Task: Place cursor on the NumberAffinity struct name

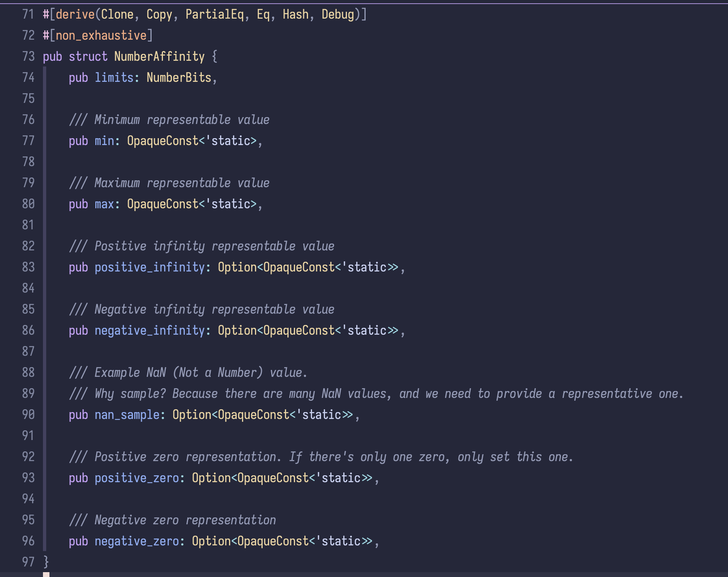Action: 159,56
